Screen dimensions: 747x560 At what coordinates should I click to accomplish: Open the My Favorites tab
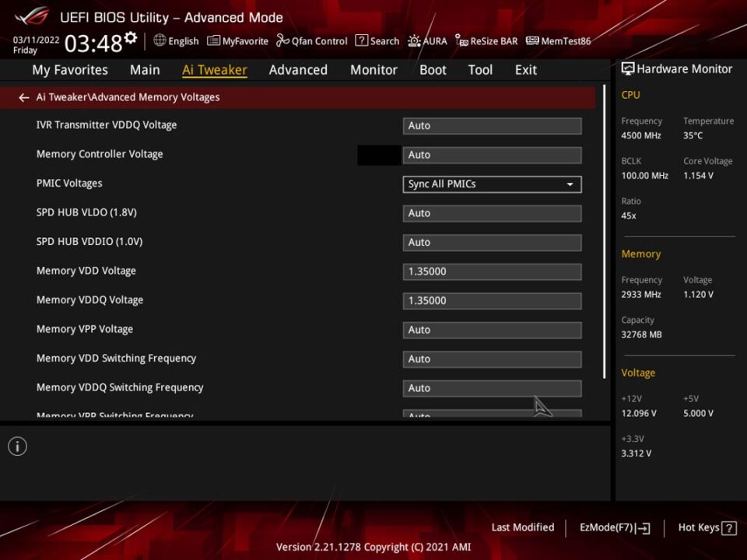coord(70,70)
